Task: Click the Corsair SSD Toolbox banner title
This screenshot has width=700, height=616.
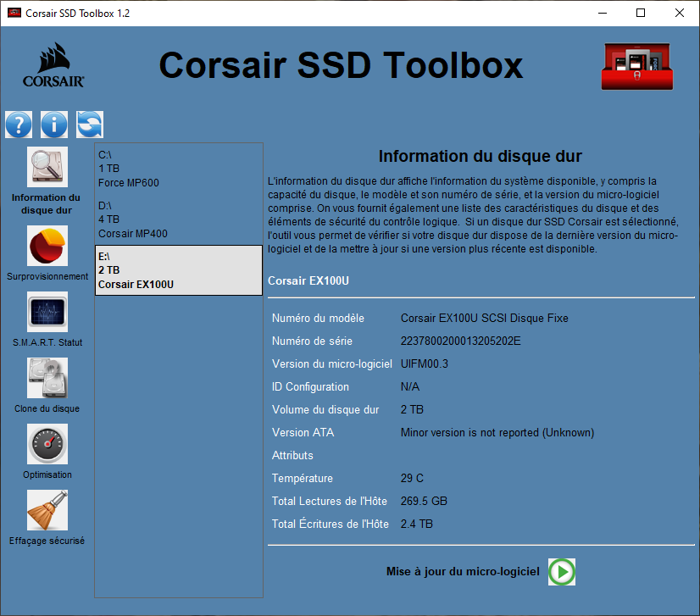Action: click(341, 65)
